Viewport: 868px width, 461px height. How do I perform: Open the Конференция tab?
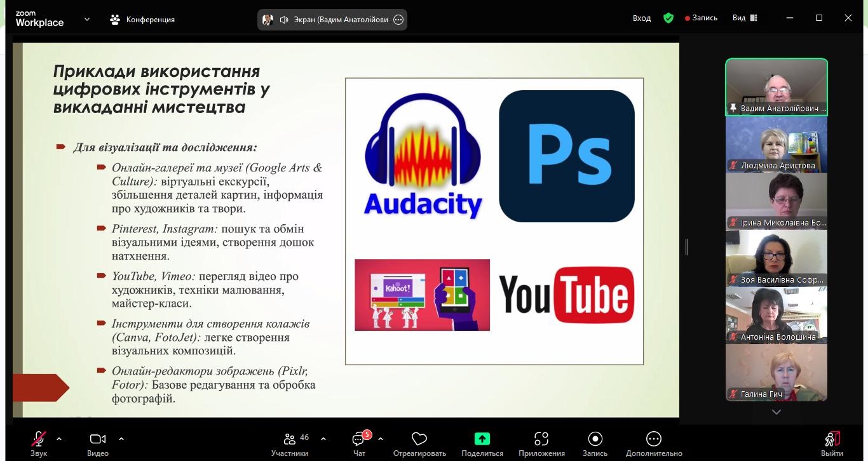pos(142,20)
